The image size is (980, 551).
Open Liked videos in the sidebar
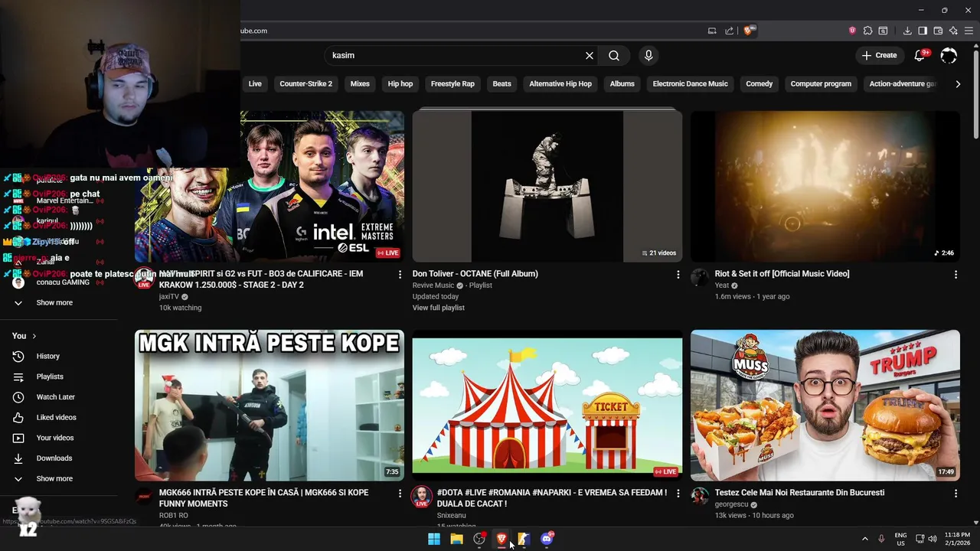pos(56,418)
